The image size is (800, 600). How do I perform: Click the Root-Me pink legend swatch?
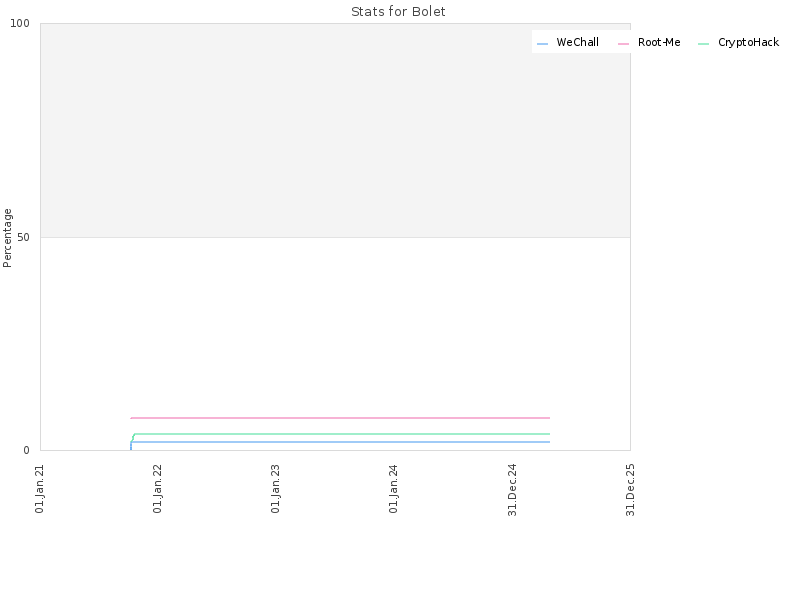tap(623, 44)
